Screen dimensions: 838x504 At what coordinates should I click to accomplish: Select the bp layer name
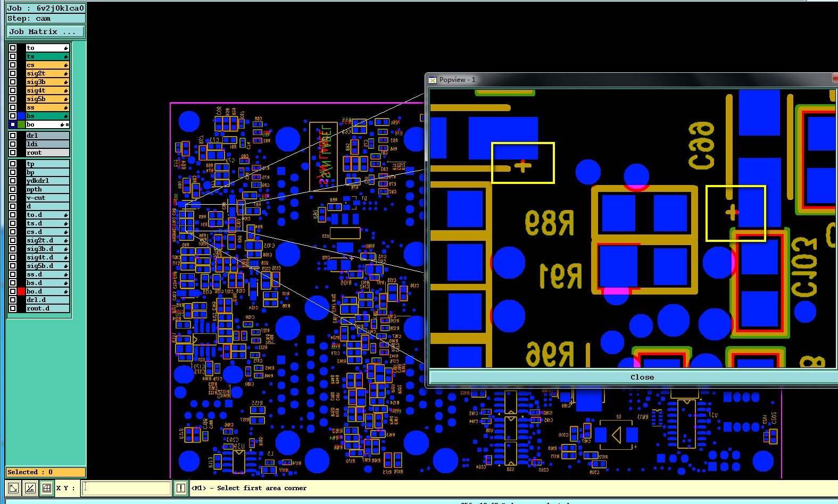pos(47,172)
